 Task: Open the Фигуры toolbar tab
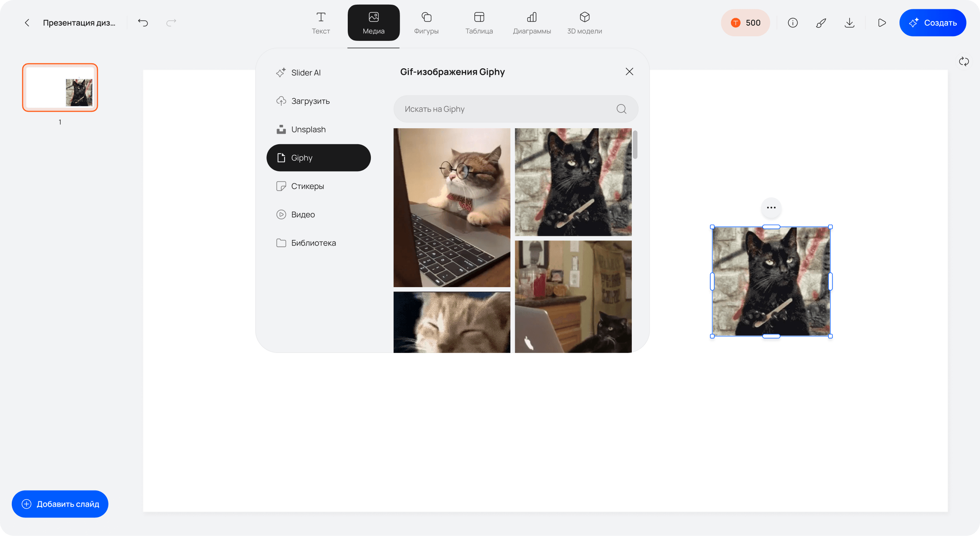point(426,23)
